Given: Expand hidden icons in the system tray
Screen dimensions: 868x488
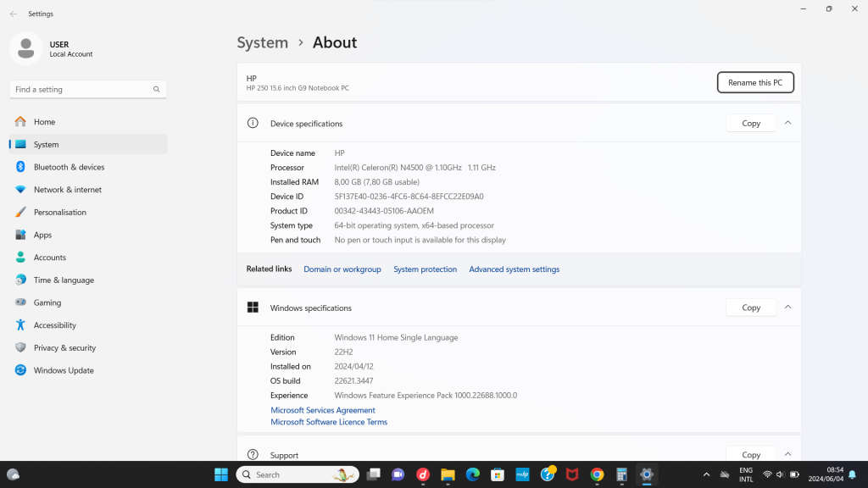Looking at the screenshot, I should coord(706,474).
